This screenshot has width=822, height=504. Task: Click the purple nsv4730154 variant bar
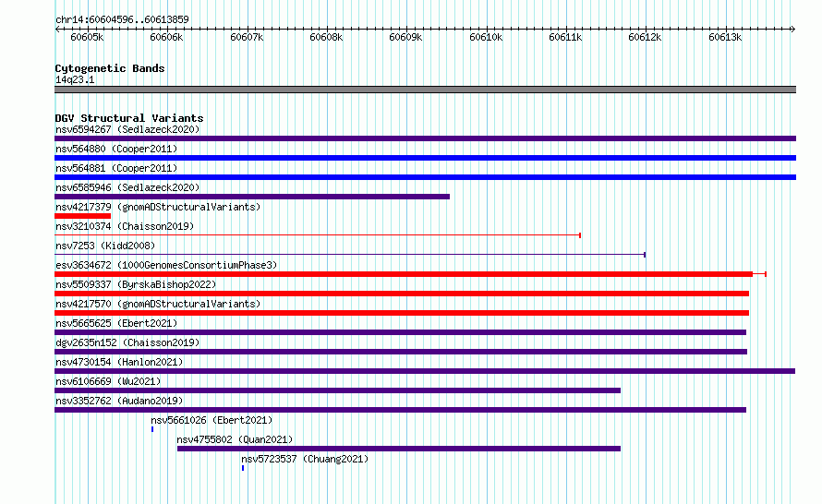click(x=425, y=371)
